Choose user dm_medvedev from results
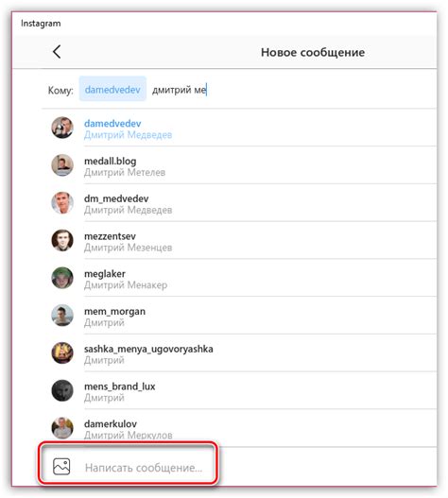The height and width of the screenshot is (498, 448). 243,203
